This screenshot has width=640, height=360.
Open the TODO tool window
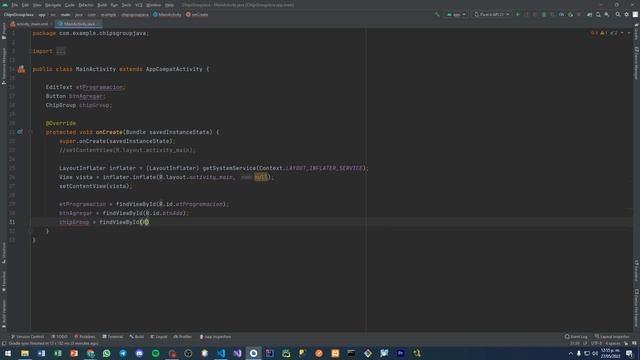click(60, 337)
